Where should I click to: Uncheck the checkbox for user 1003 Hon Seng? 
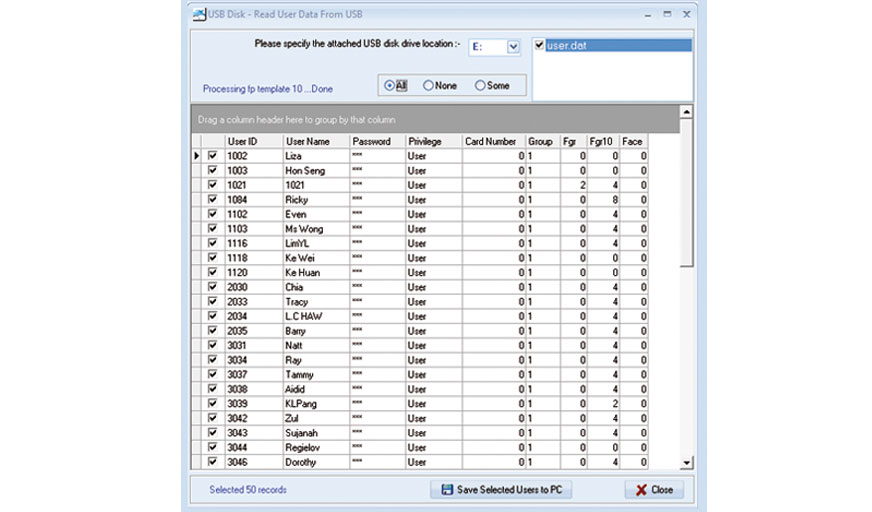212,170
